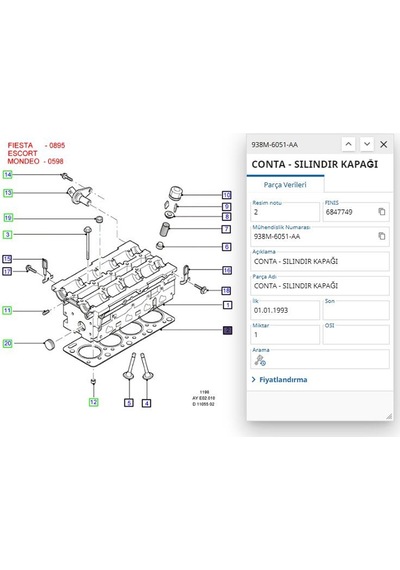This screenshot has width=400, height=570.
Task: Open the Parça Verileri tab
Action: point(285,185)
